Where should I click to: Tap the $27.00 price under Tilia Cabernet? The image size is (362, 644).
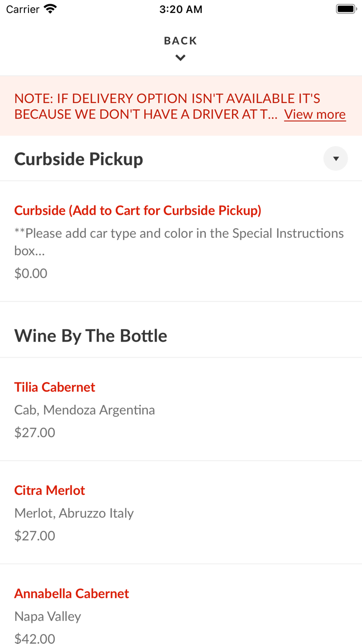coord(34,432)
